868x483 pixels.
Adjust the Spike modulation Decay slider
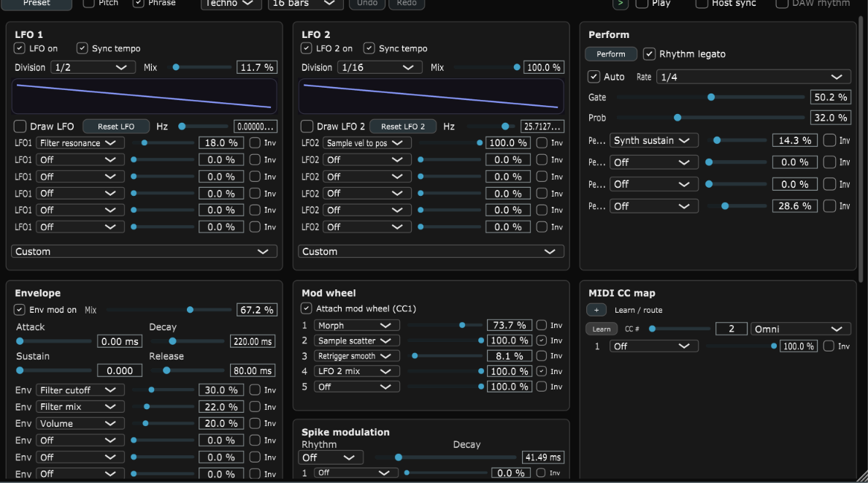tap(445, 457)
